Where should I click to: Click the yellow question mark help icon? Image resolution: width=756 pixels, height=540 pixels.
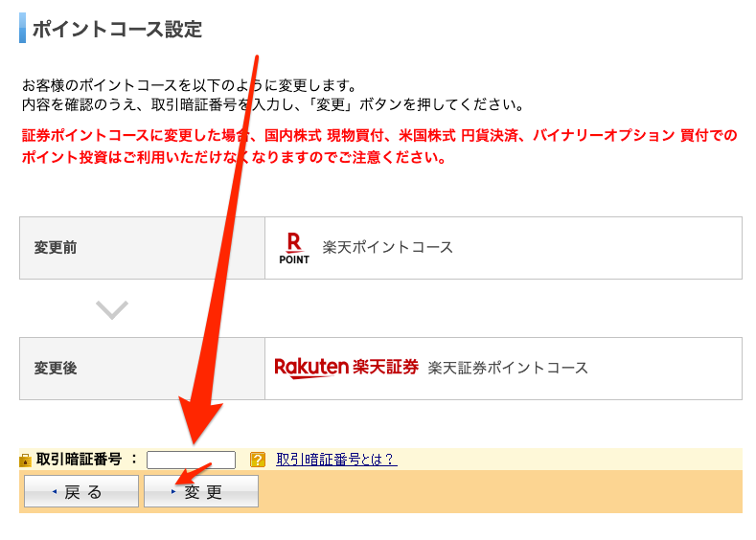[258, 460]
